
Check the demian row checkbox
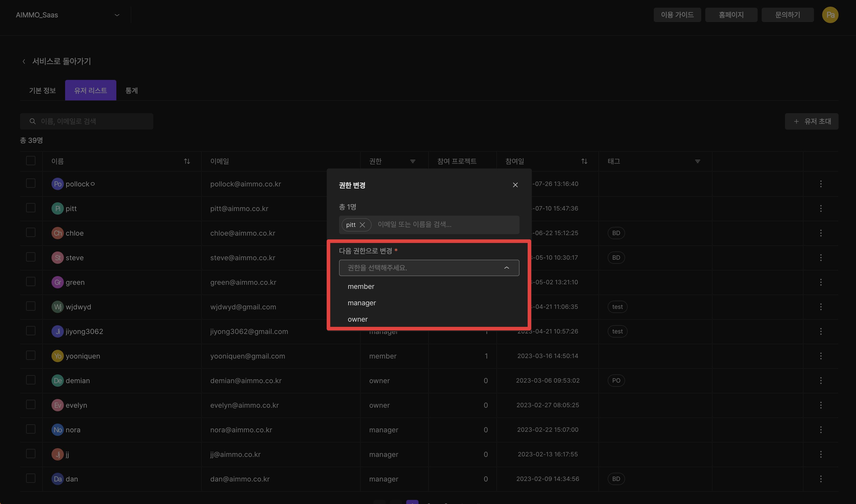30,380
